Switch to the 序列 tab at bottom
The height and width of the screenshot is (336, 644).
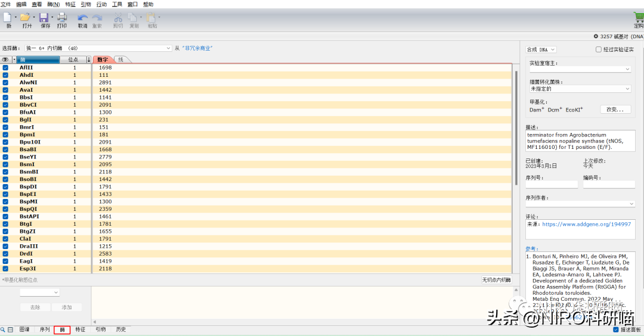(45, 329)
